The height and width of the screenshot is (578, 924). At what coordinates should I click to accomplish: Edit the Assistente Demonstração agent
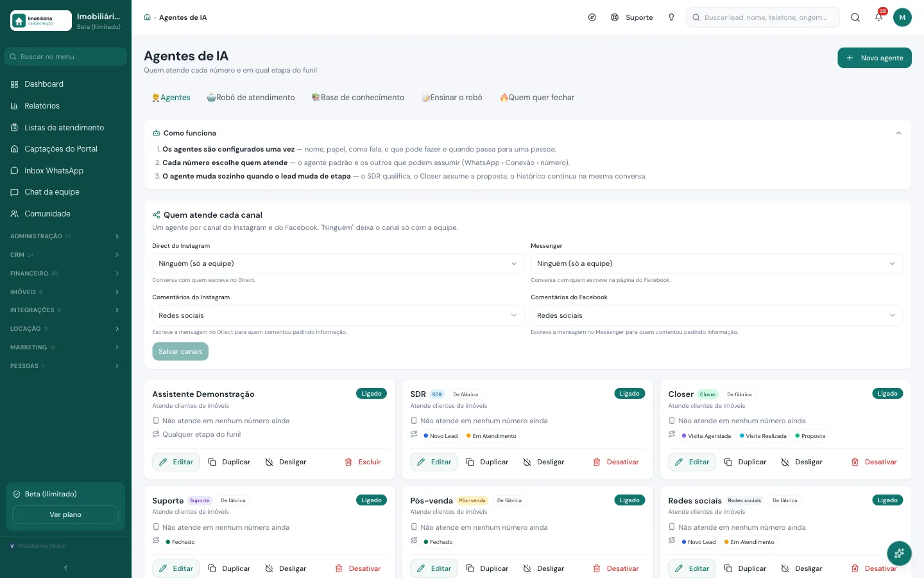tap(176, 462)
